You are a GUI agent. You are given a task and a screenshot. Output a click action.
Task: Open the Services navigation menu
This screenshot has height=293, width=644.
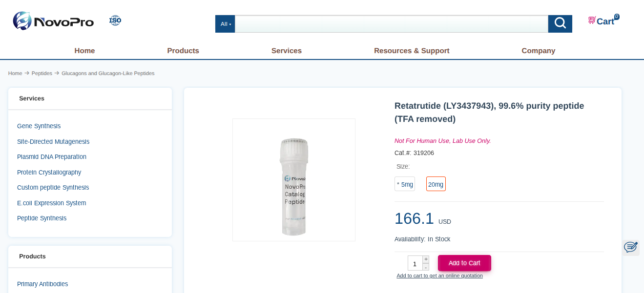pos(287,51)
